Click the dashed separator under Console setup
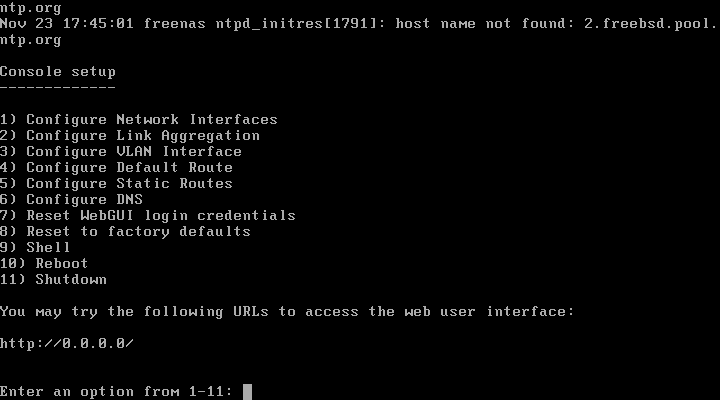 click(58, 87)
